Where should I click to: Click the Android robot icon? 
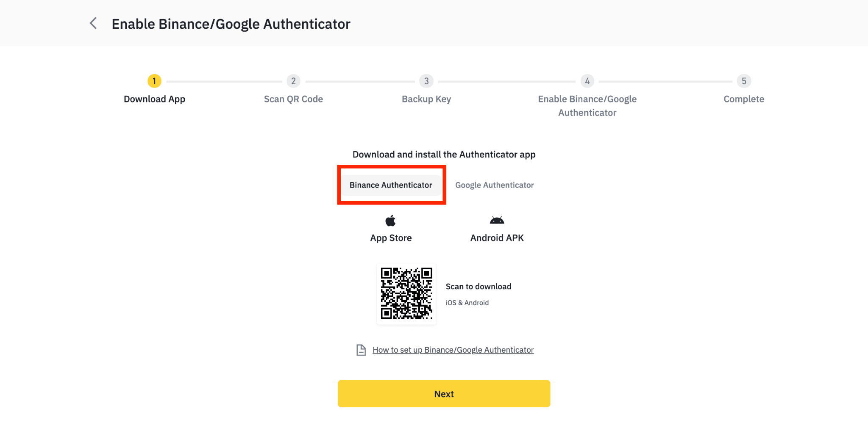pos(497,220)
